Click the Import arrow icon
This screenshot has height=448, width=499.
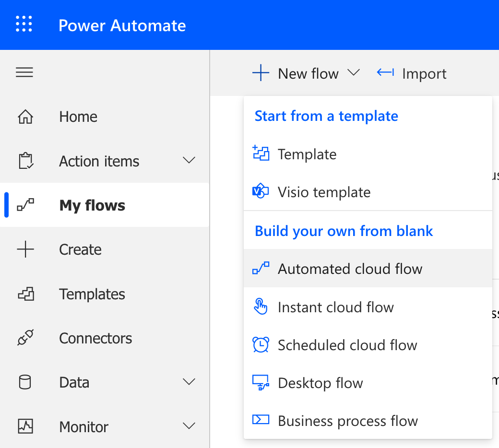click(x=385, y=73)
